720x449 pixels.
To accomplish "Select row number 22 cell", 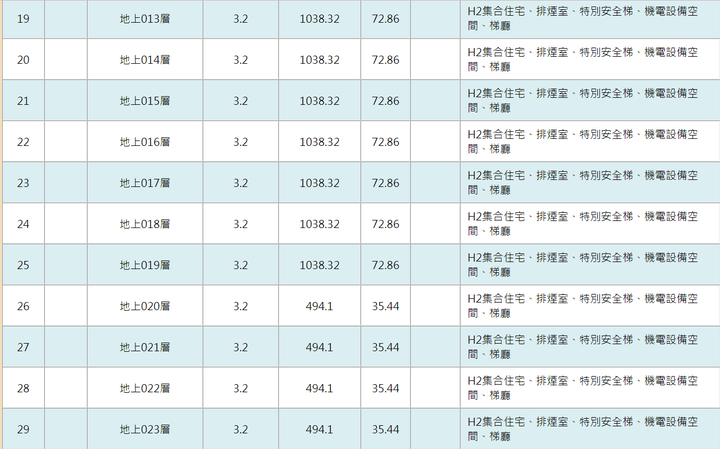I will tap(23, 142).
